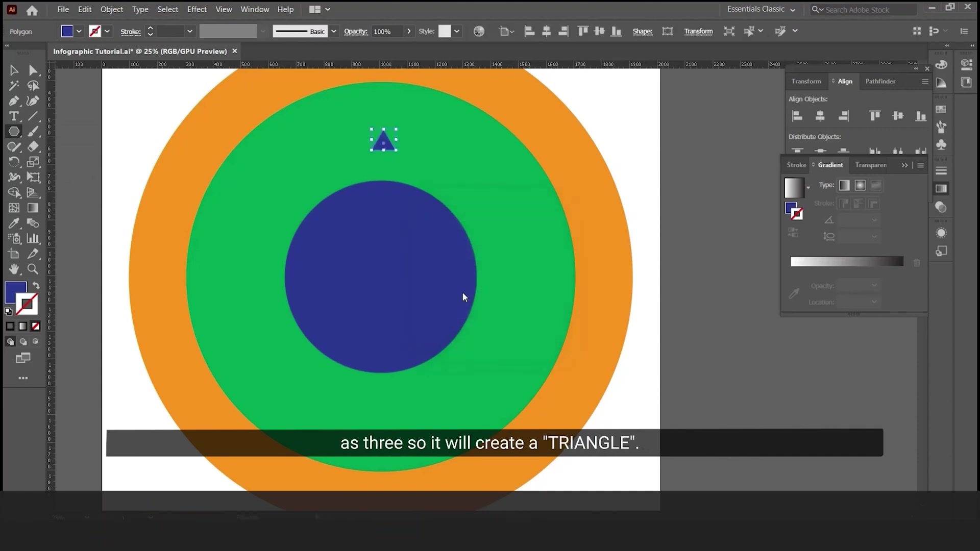This screenshot has width=980, height=551.
Task: Choose Linear Gradient type
Action: tap(844, 186)
